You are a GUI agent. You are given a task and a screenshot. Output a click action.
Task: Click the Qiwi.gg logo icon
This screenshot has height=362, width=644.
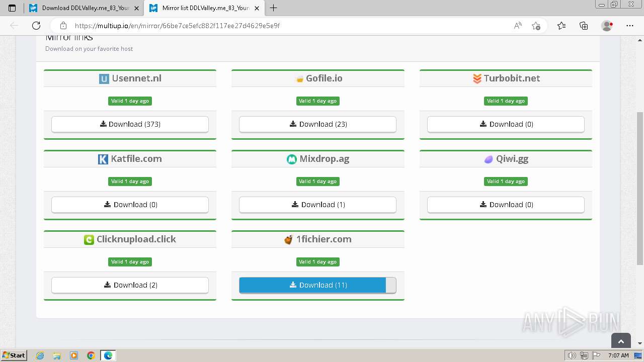(489, 159)
